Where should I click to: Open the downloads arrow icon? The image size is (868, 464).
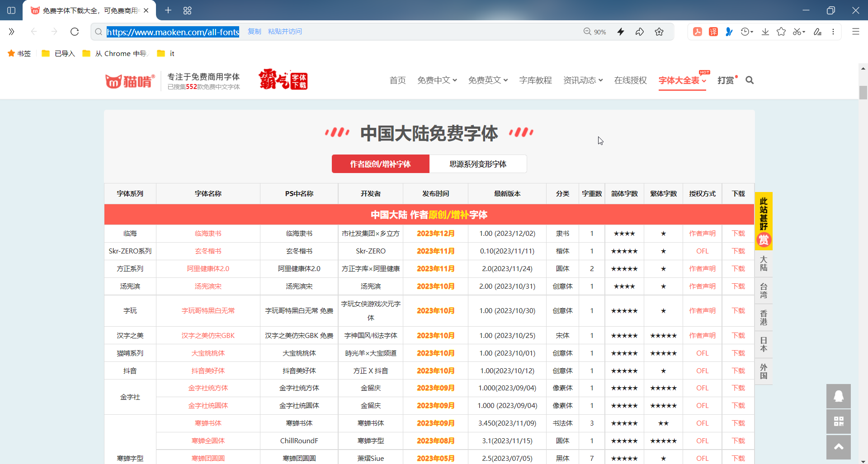tap(765, 32)
